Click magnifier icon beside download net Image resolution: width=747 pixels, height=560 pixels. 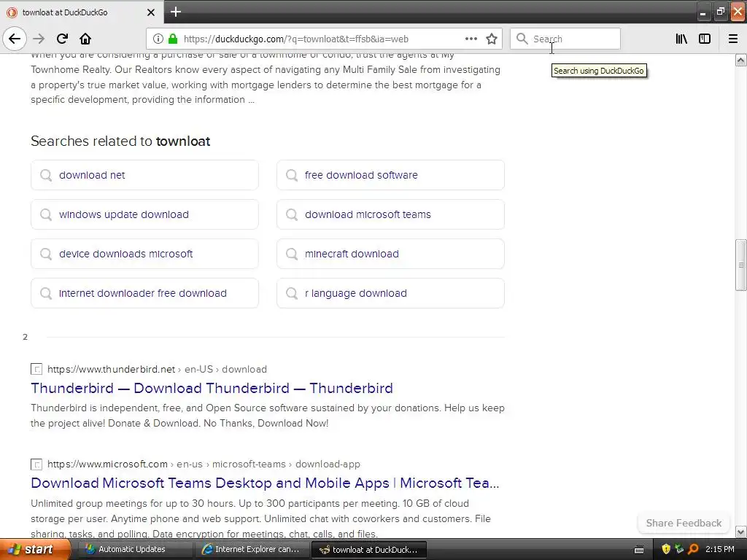tap(46, 175)
